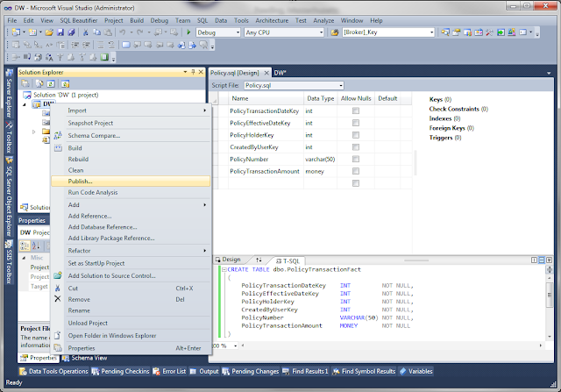
Task: Click the swap panes icon beside Design tab
Action: coord(259,260)
